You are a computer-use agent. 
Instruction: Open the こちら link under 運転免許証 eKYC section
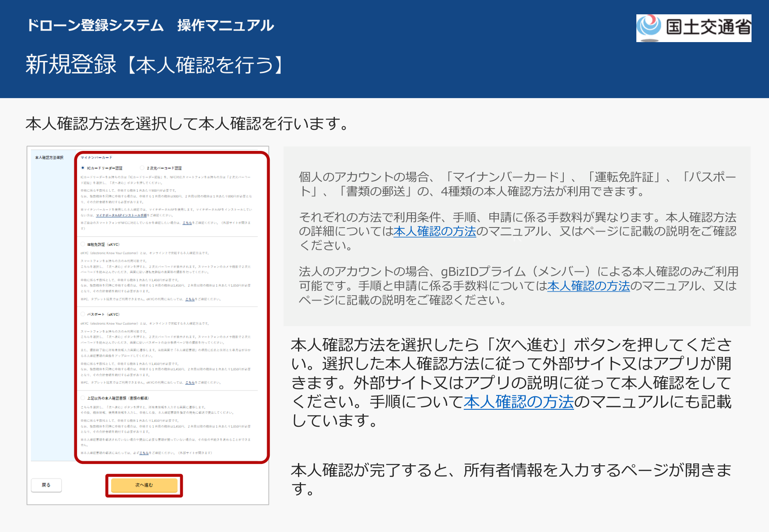coord(190,299)
